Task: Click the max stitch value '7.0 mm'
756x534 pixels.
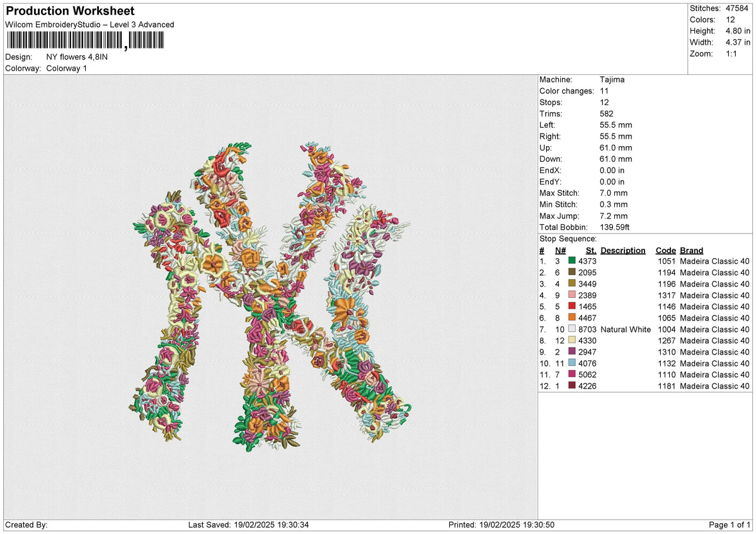Action: pyautogui.click(x=614, y=193)
